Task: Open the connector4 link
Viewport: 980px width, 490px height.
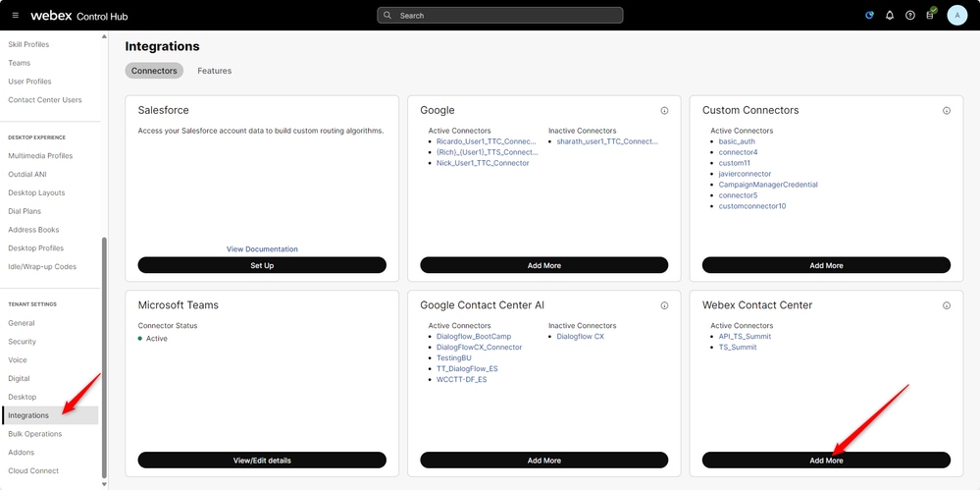Action: (738, 152)
